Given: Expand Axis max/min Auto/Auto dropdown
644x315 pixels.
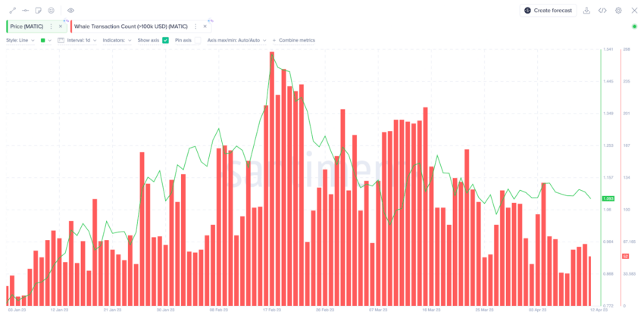Looking at the screenshot, I should pyautogui.click(x=236, y=40).
